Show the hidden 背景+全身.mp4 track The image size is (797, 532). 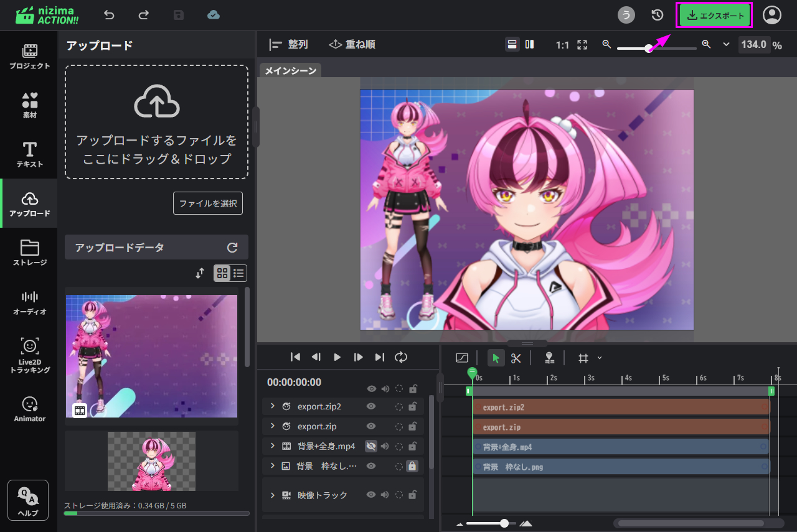[x=371, y=446]
